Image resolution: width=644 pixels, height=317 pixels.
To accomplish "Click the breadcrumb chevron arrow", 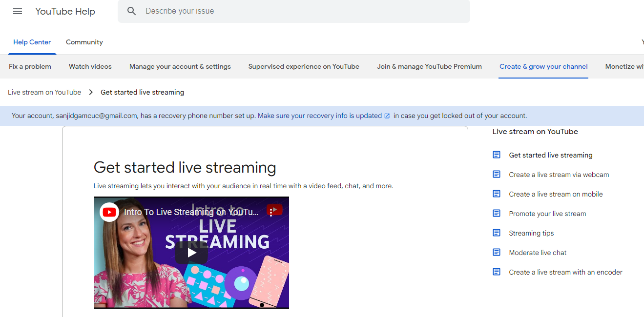I will 91,92.
